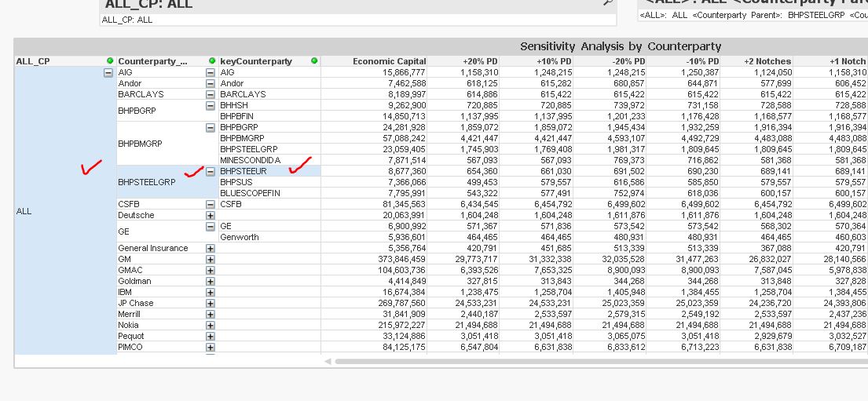This screenshot has width=868, height=401.
Task: Select the BHHSH keyCounterparty cell
Action: tap(269, 106)
